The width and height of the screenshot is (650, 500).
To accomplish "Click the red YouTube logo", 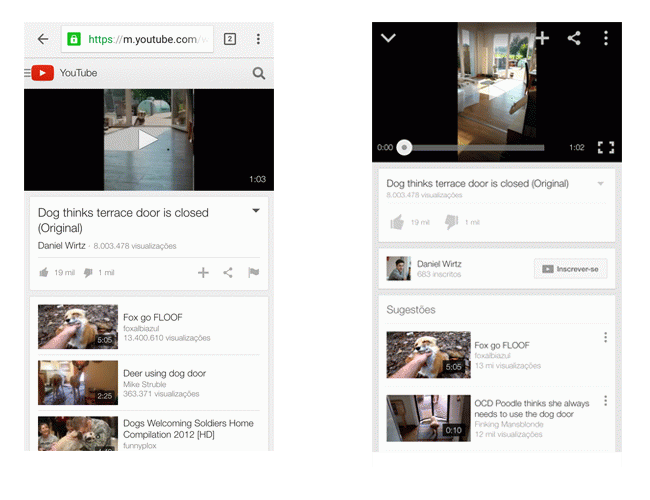I will click(x=43, y=73).
